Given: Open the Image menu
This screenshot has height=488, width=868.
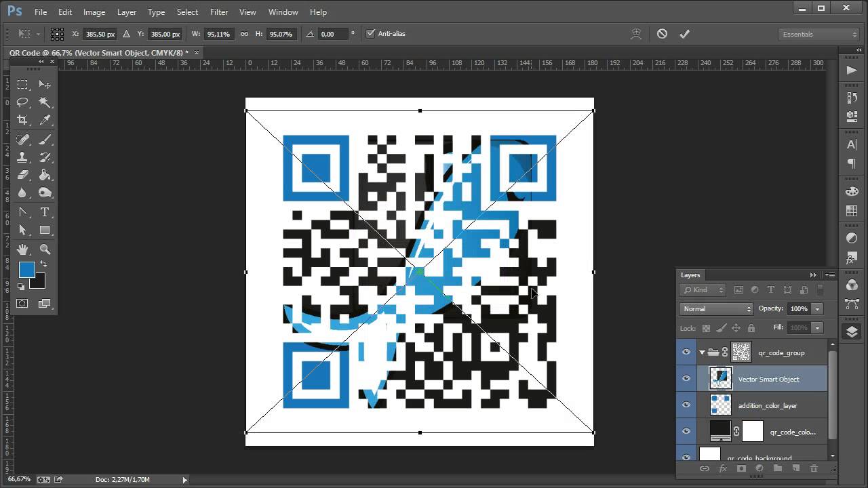Looking at the screenshot, I should [94, 12].
